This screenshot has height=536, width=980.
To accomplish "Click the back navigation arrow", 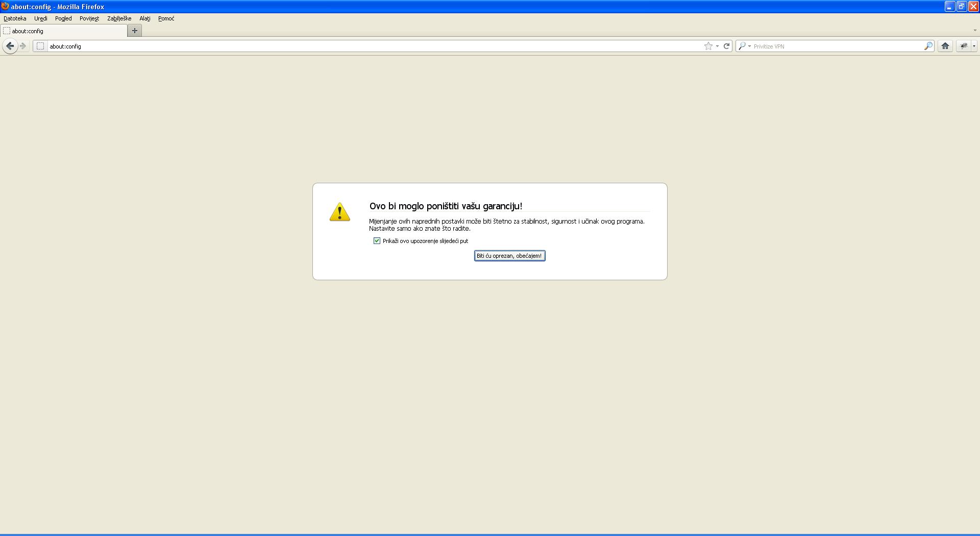I will (10, 46).
